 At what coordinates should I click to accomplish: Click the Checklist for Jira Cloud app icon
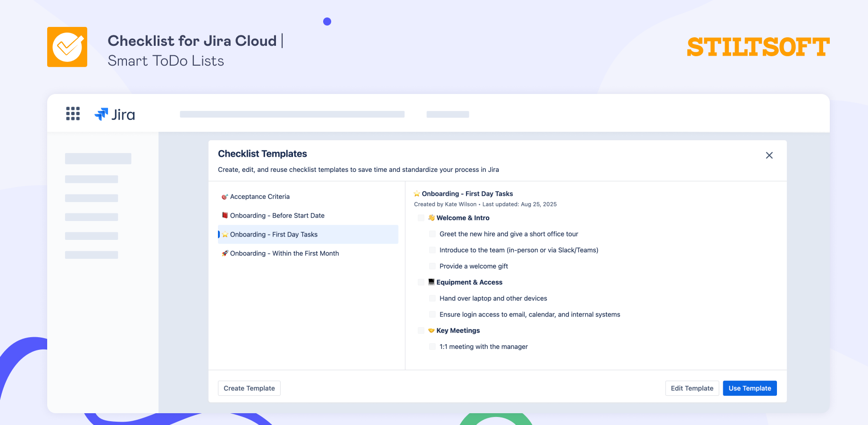pos(67,47)
